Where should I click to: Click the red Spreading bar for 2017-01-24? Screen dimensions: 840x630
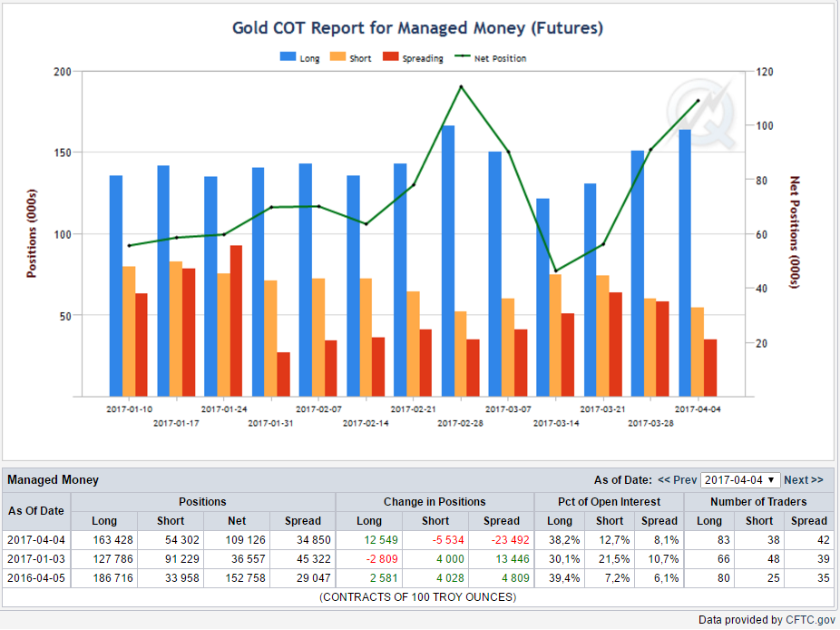point(236,320)
